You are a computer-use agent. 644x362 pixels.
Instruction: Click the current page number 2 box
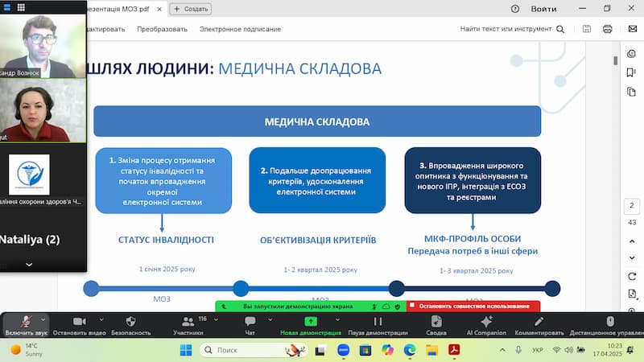(632, 206)
